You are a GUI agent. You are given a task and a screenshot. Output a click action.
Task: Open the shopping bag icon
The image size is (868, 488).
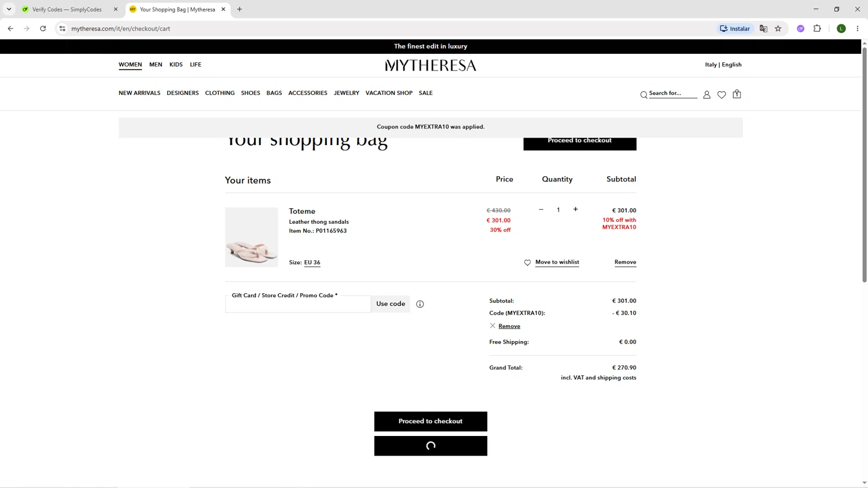737,94
